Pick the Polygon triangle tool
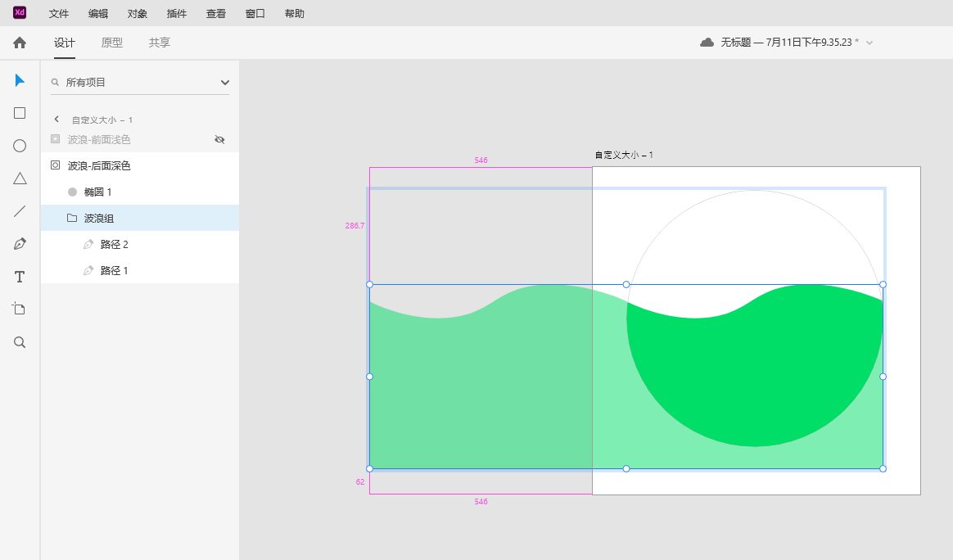Image resolution: width=953 pixels, height=560 pixels. click(20, 178)
